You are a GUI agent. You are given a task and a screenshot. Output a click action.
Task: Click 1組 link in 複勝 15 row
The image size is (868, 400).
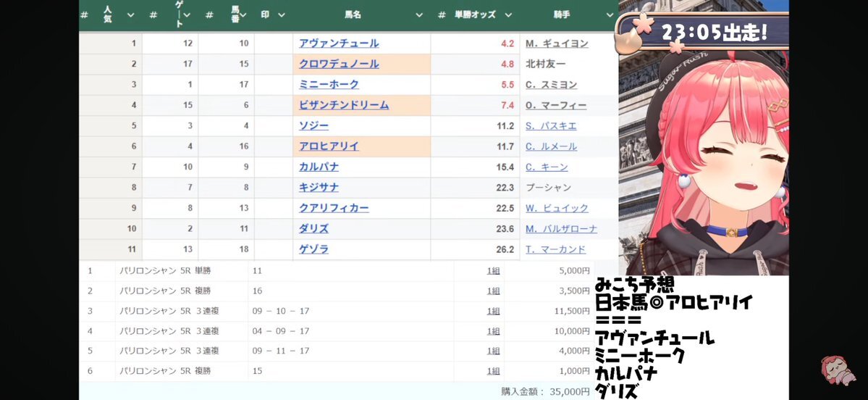click(x=493, y=370)
